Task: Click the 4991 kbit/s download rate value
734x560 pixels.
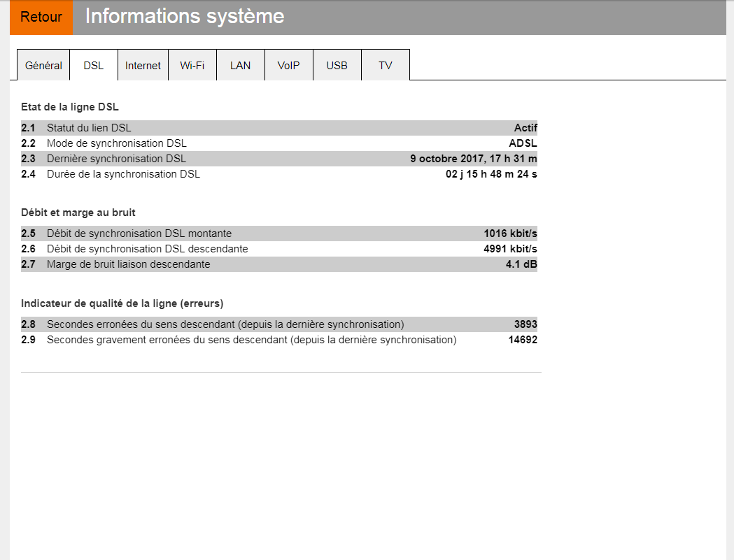Action: click(x=510, y=249)
